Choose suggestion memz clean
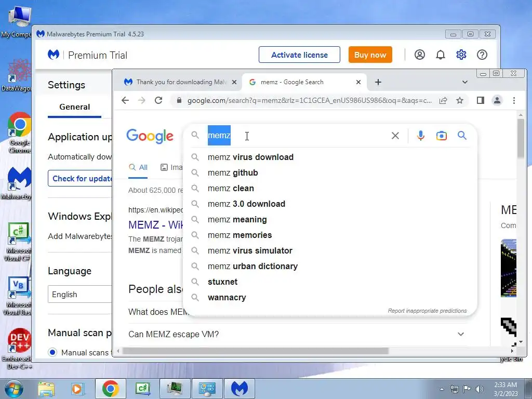 (330, 188)
